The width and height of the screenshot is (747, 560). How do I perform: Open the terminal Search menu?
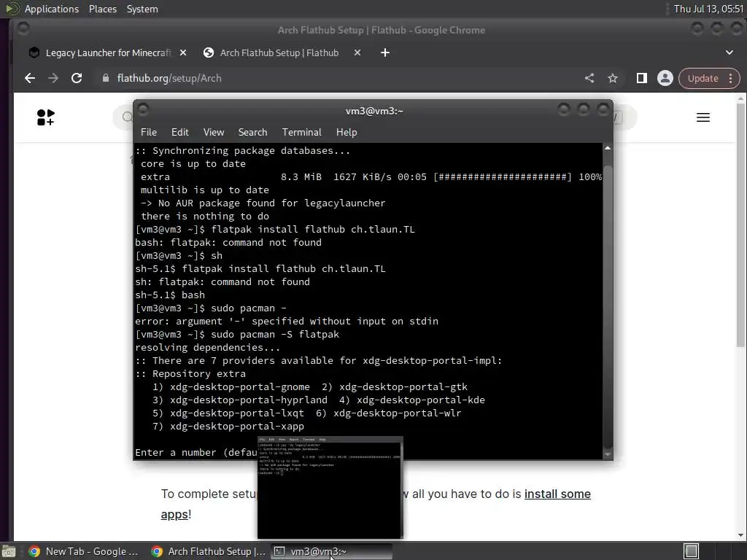coord(252,133)
